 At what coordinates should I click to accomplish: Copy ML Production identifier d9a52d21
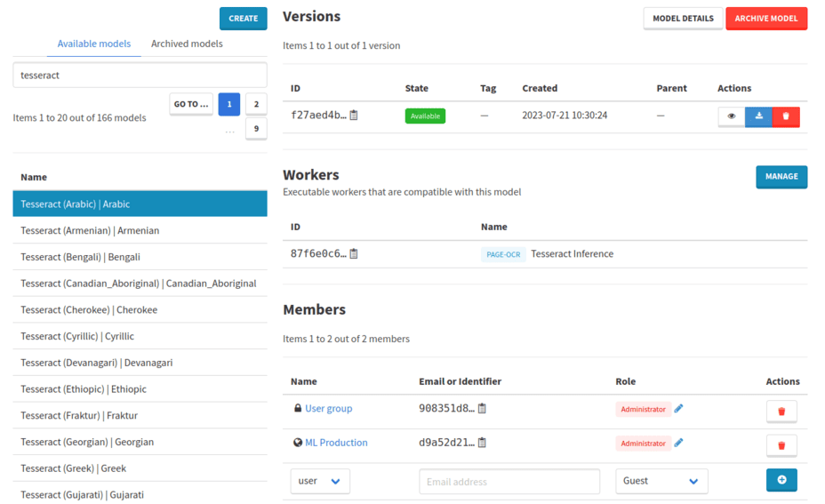(x=482, y=443)
